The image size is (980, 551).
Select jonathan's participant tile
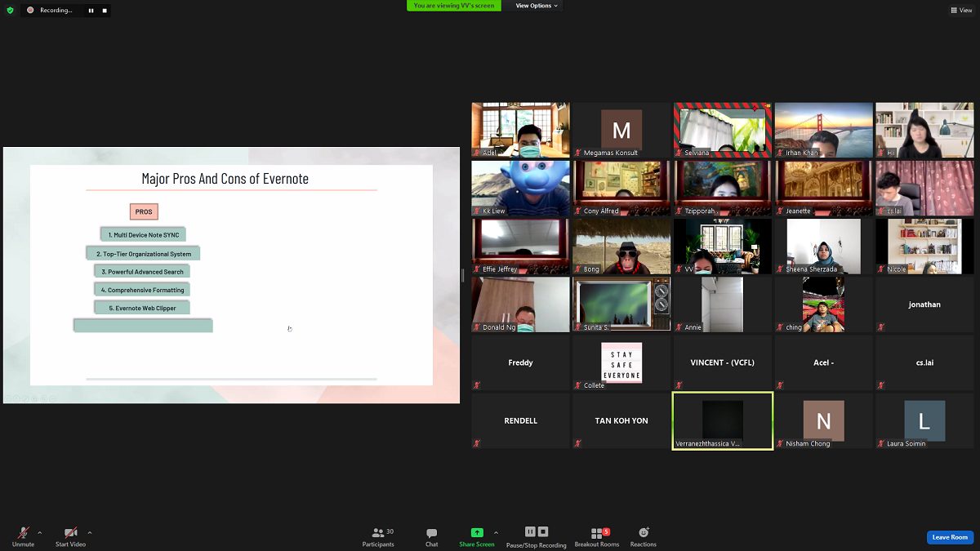924,304
